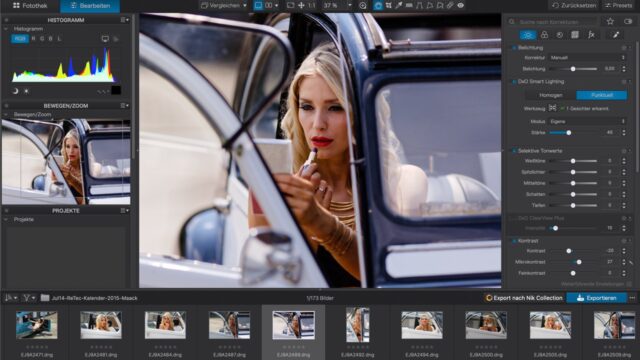Select the L luminance histogram channel
The height and width of the screenshot is (360, 640).
coord(59,39)
